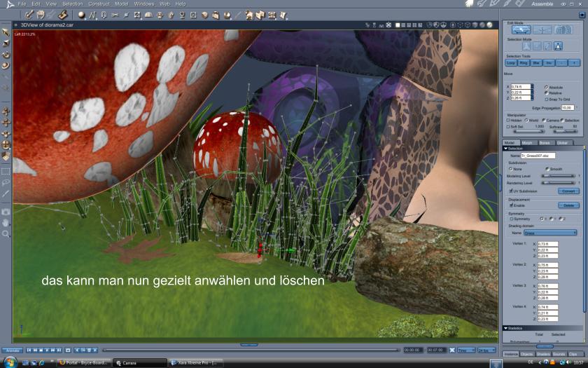
Task: Select the arrow selection tool in left toolbar
Action: click(x=6, y=32)
